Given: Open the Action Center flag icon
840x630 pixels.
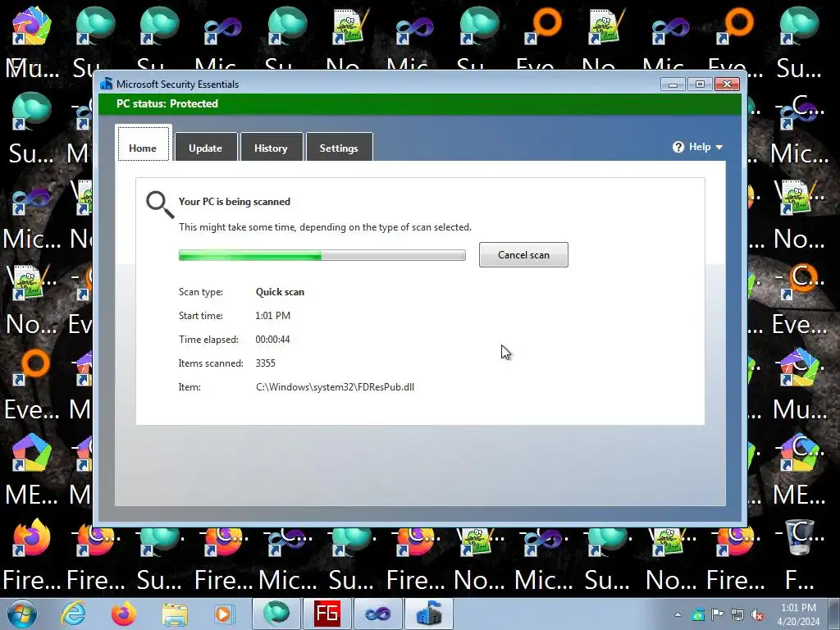Looking at the screenshot, I should [x=718, y=614].
